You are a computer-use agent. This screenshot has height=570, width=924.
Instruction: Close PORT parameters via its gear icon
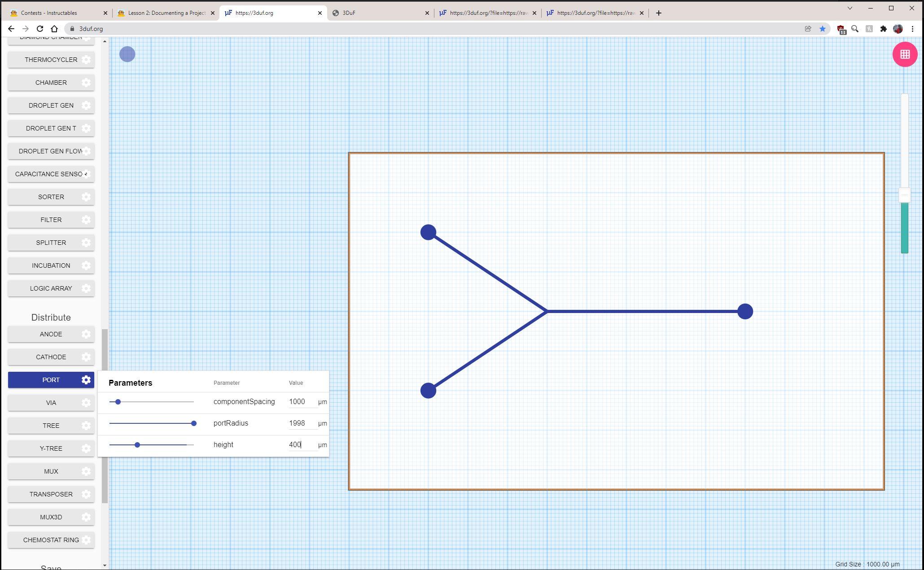[86, 380]
